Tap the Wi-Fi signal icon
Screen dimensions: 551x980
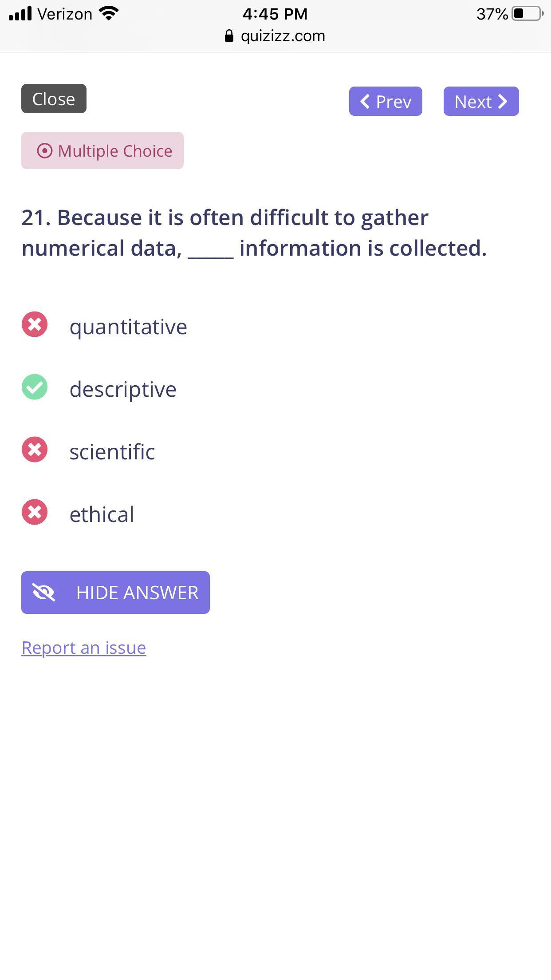[x=109, y=14]
